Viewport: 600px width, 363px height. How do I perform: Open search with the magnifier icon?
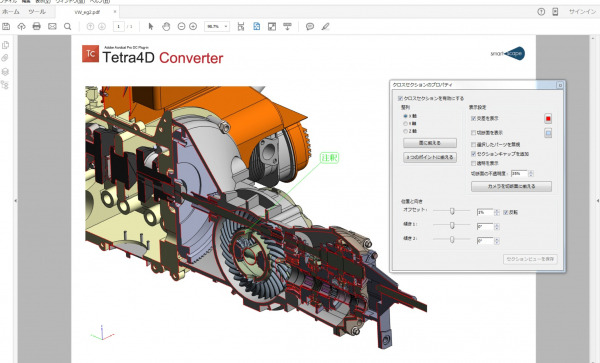(67, 26)
